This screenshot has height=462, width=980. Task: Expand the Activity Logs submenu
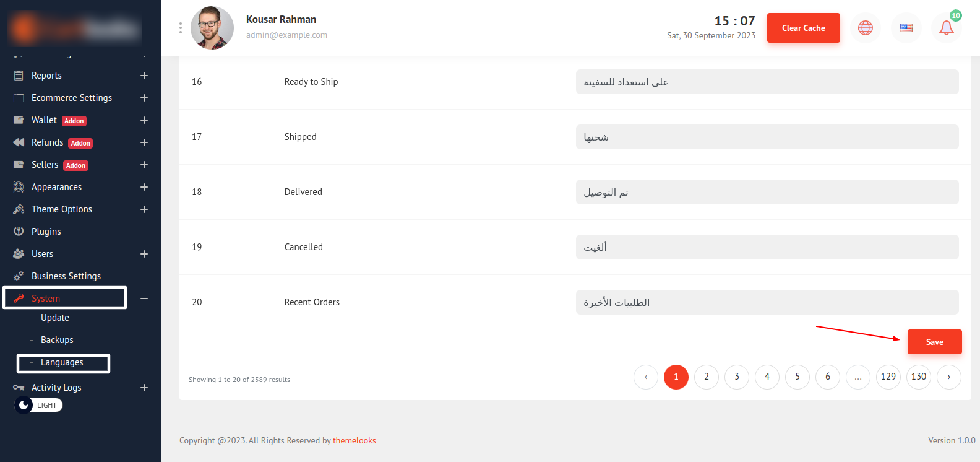point(144,388)
